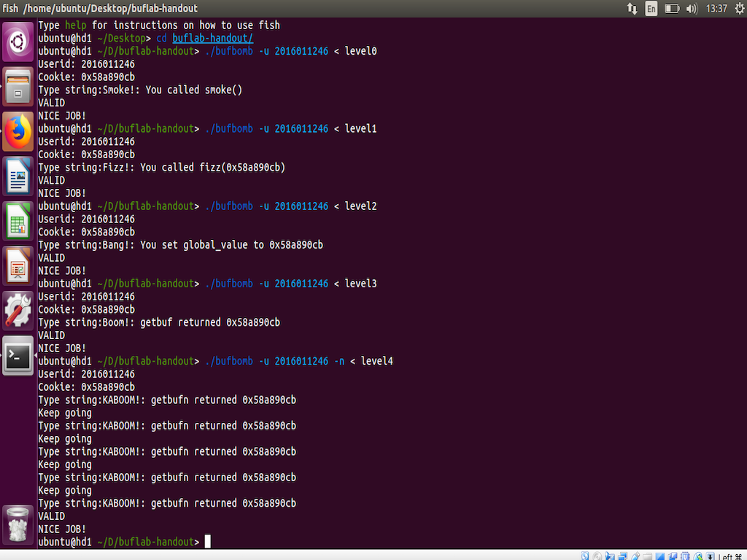
Task: Click 'You set global_value to 0x58a890cb'
Action: [231, 245]
